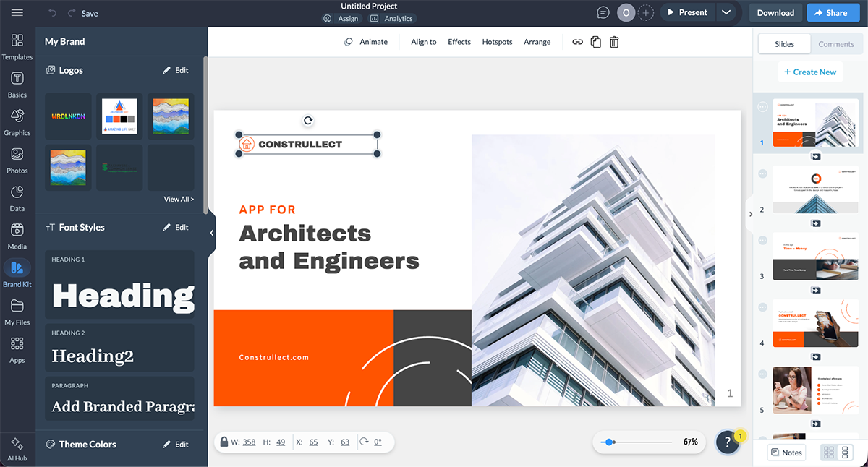Select slide 5 thumbnail
This screenshot has width=868, height=467.
[815, 390]
